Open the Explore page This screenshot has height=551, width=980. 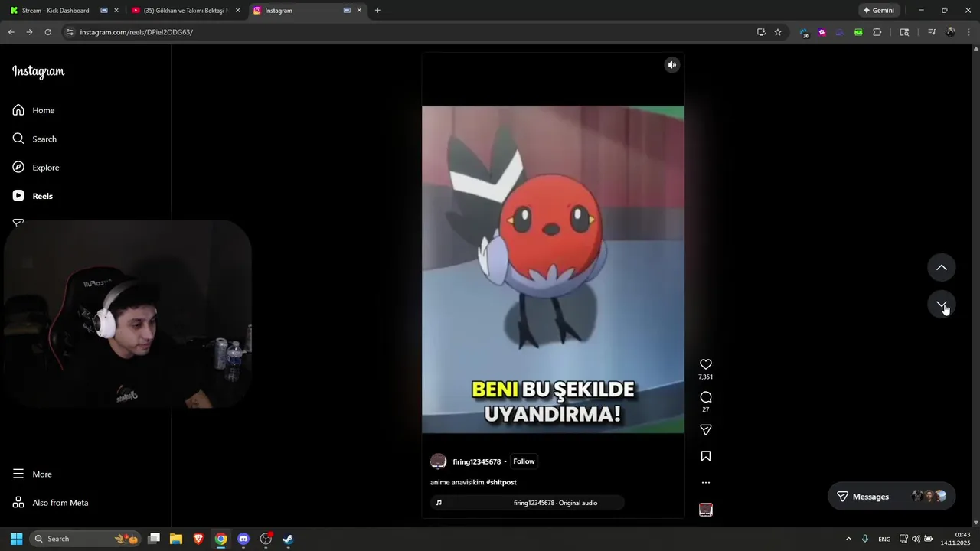[x=36, y=168]
